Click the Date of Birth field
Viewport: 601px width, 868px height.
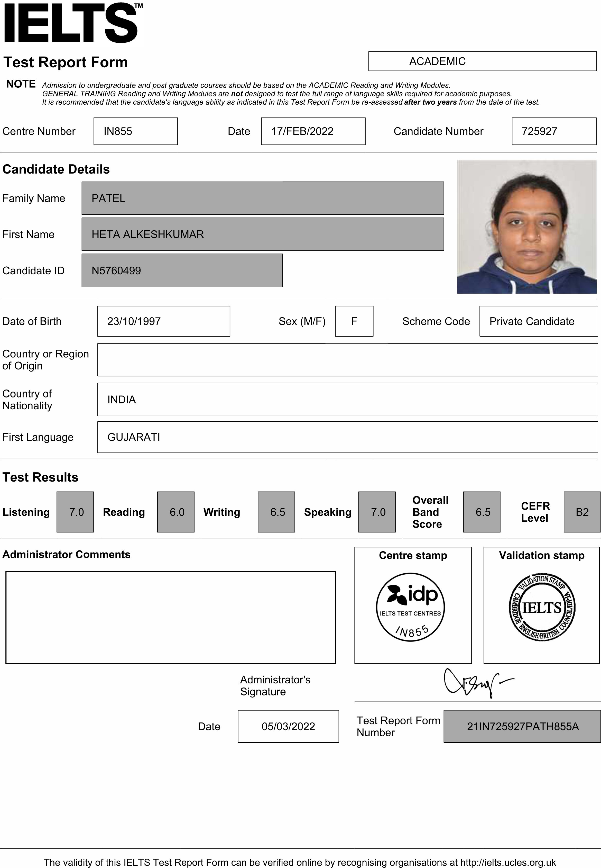coord(163,321)
